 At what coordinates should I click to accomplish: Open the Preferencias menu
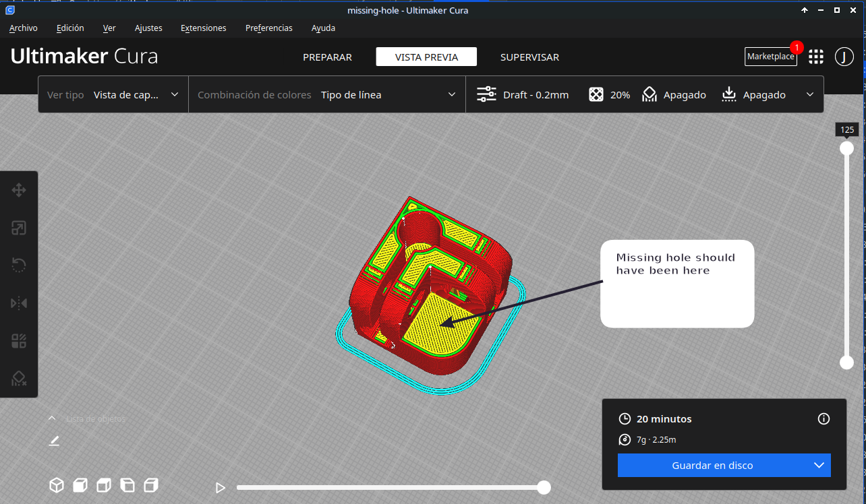269,28
